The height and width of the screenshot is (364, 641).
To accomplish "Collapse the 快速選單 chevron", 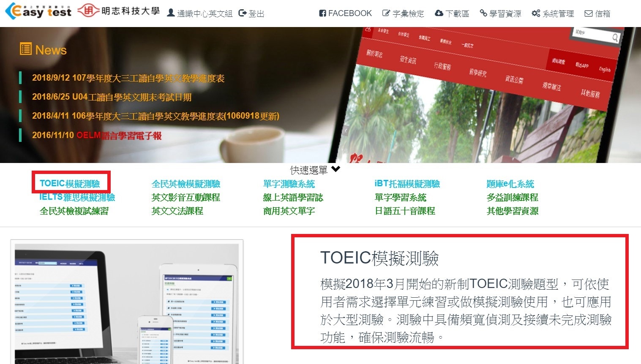I will (x=336, y=169).
